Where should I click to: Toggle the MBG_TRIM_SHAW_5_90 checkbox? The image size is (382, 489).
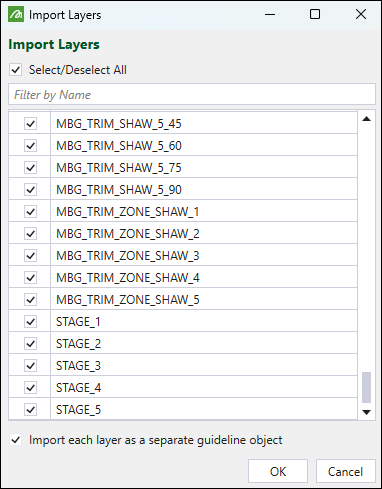pos(30,190)
